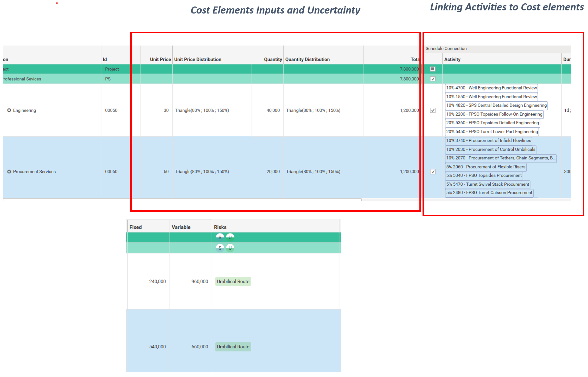Open the Engineering Unit Price Distribution Triangle cell
Screen dimensions: 588x377
click(202, 110)
